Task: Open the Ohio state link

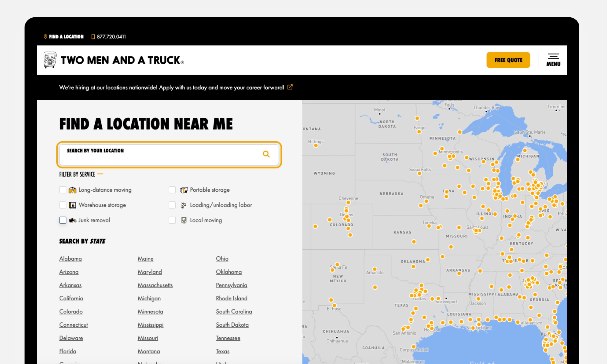Action: click(x=222, y=259)
